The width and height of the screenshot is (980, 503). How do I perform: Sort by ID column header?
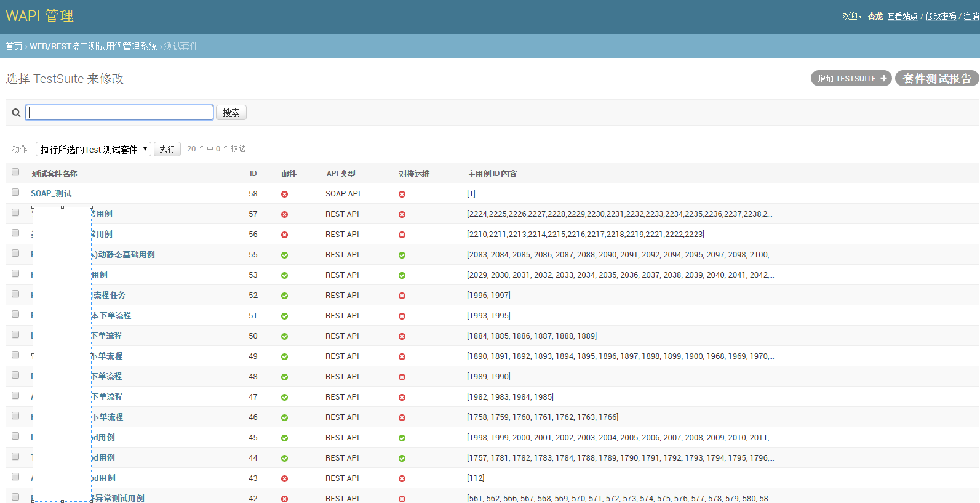tap(253, 174)
